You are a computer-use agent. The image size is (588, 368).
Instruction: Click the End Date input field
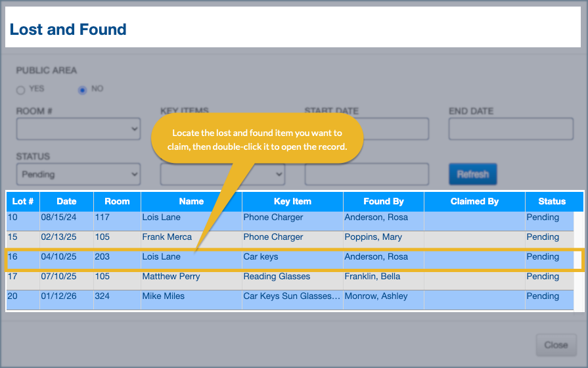(x=510, y=129)
